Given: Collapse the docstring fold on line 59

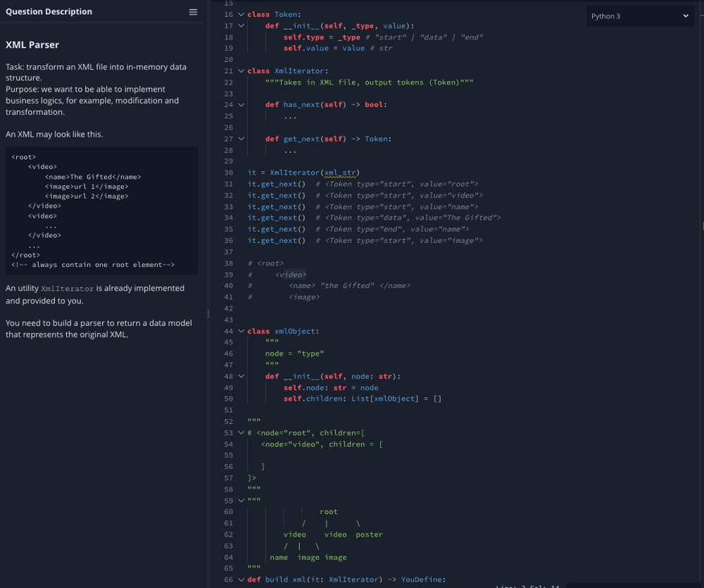Looking at the screenshot, I should click(241, 501).
